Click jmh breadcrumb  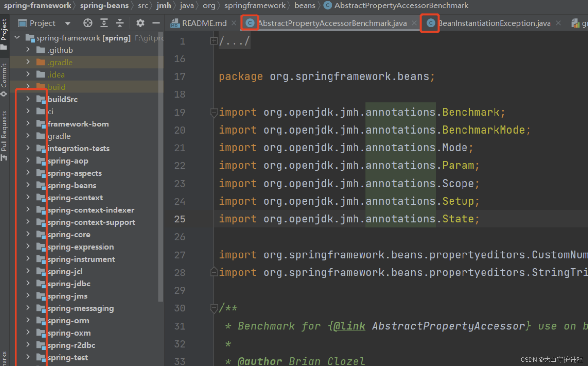click(164, 5)
